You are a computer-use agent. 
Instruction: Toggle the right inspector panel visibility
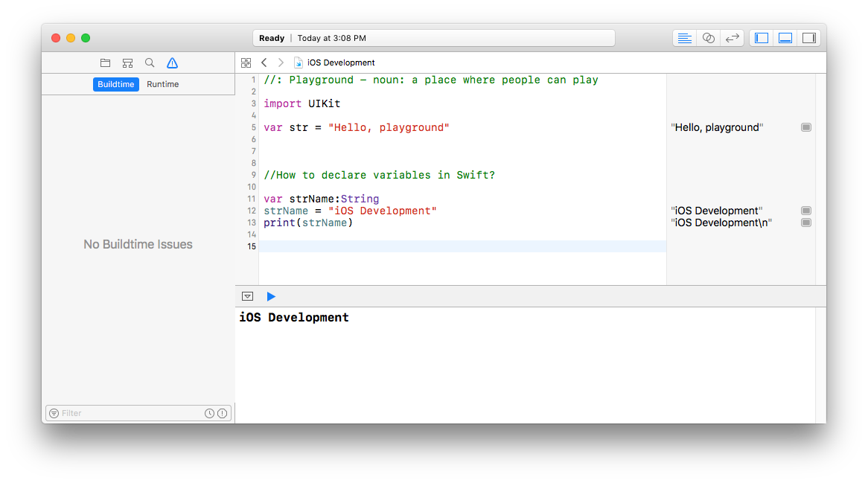tap(809, 37)
